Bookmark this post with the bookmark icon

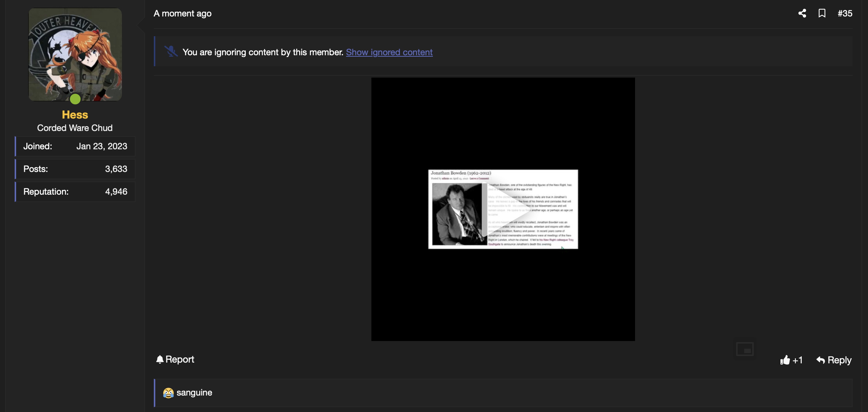tap(822, 13)
